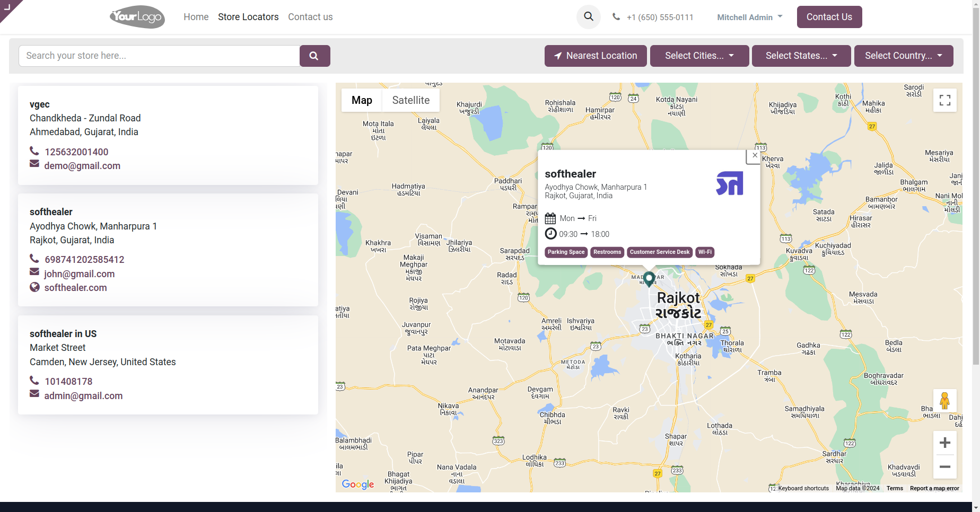Click phone number 101408178
Viewport: 980px width, 512px height.
(68, 382)
